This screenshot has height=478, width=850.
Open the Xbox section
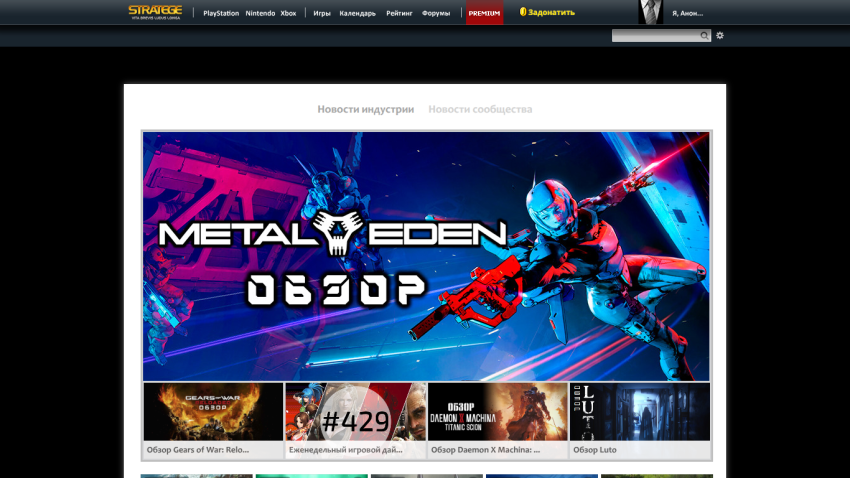click(x=288, y=13)
